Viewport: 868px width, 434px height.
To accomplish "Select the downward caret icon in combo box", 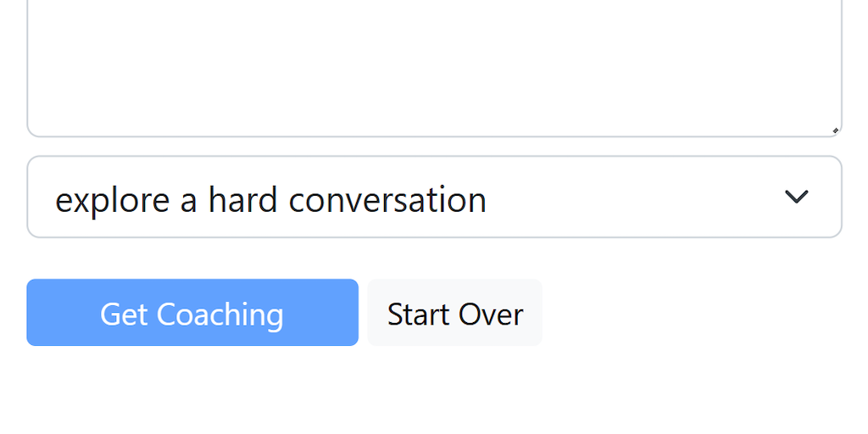I will pos(796,198).
